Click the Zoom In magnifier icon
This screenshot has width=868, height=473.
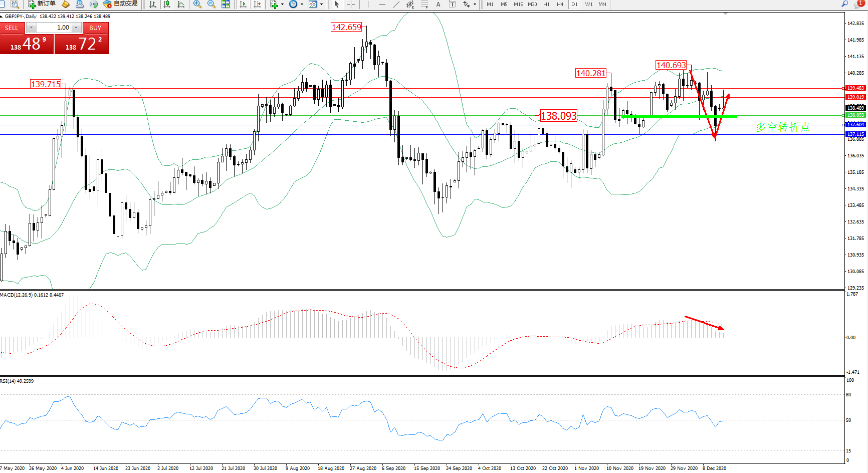197,4
